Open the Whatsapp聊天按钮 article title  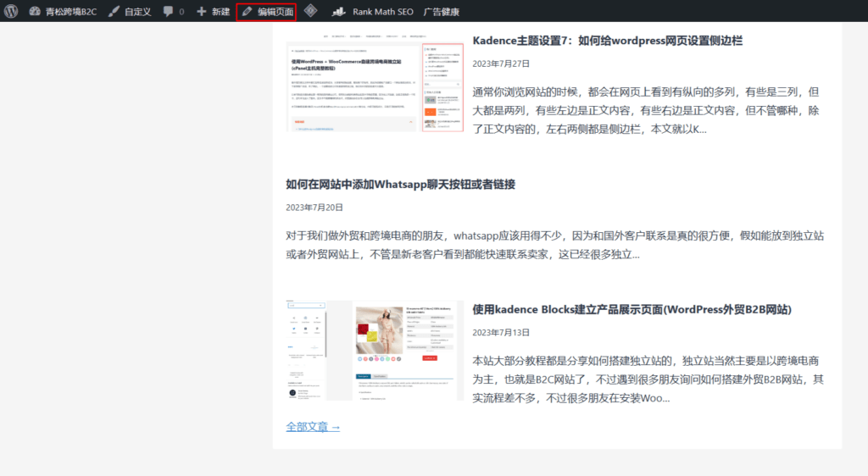tap(400, 184)
